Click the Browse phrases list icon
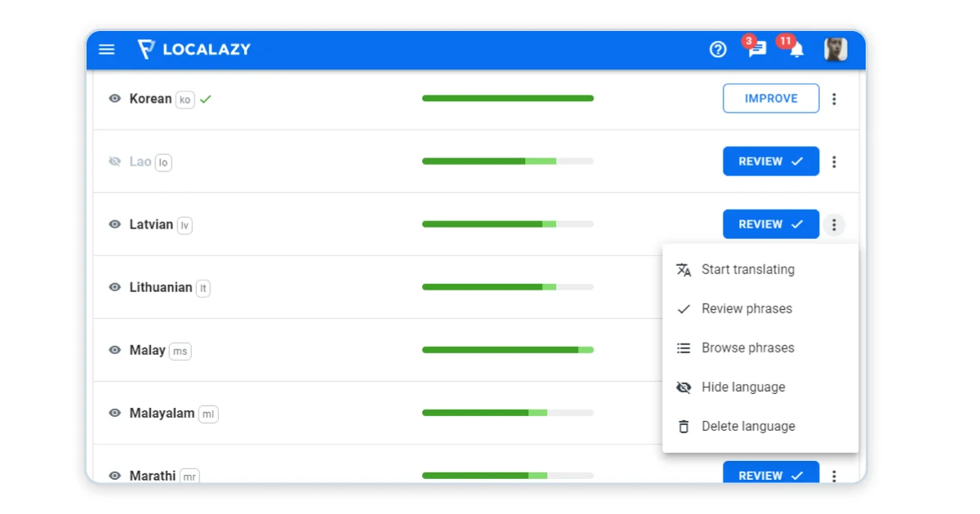 [684, 348]
